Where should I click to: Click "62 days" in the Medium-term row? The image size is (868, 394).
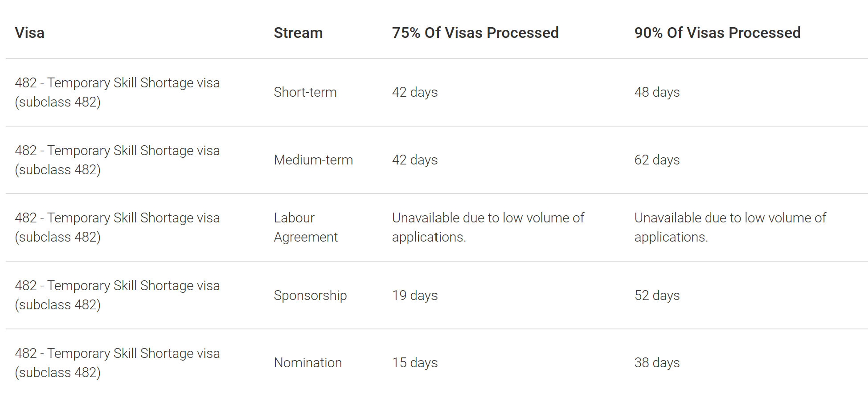tap(657, 160)
